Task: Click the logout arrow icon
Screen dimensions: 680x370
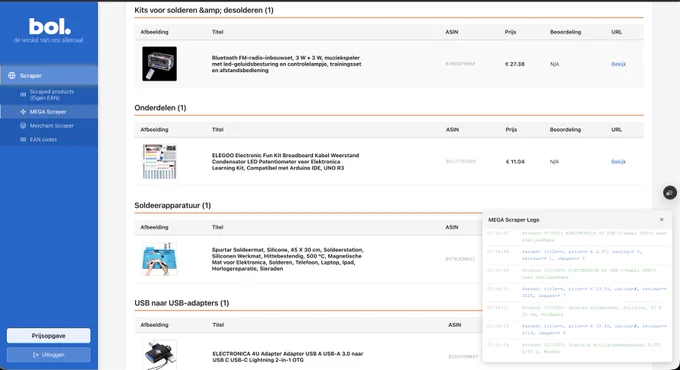Action: click(36, 355)
